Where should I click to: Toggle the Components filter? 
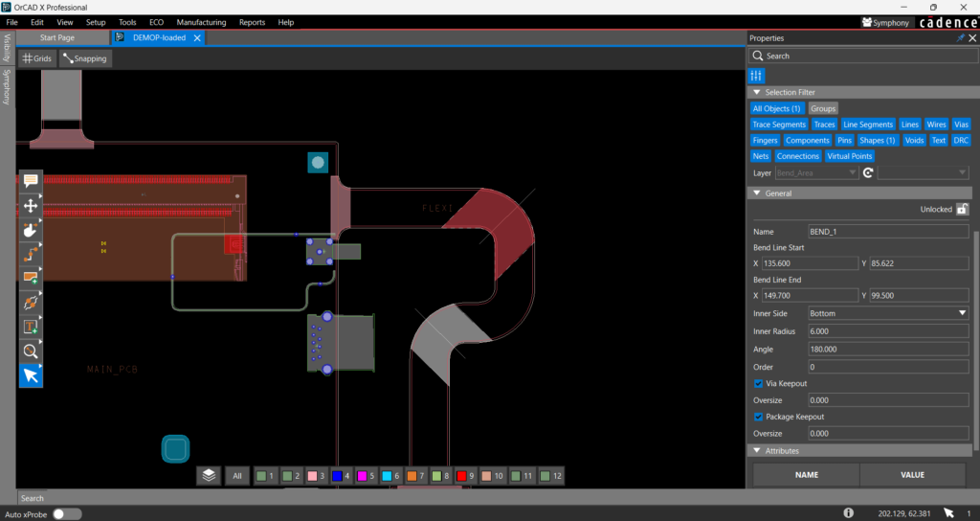[x=808, y=140]
